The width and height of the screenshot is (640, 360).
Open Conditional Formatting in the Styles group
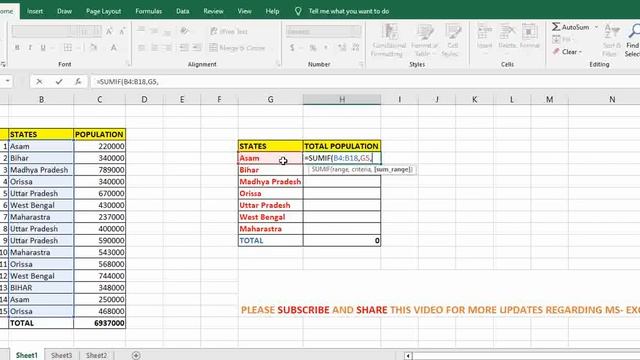pos(389,40)
